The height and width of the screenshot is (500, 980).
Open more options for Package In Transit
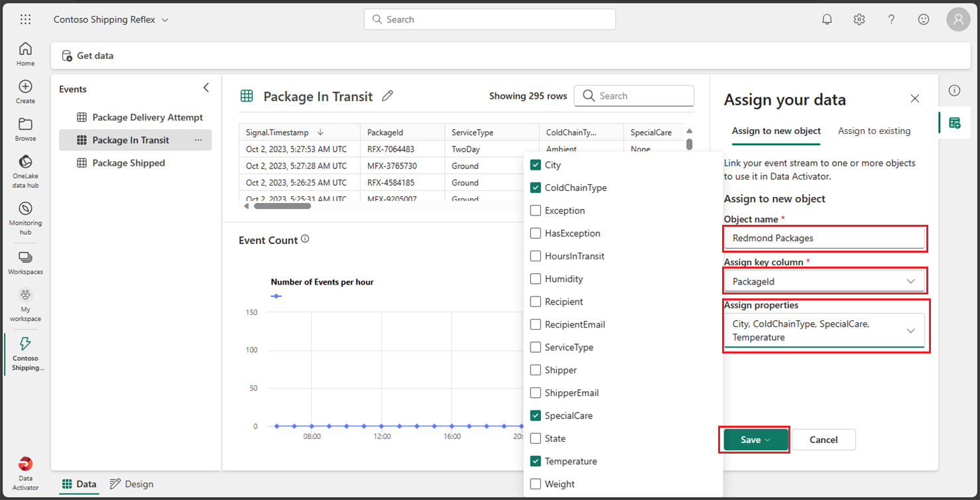198,140
